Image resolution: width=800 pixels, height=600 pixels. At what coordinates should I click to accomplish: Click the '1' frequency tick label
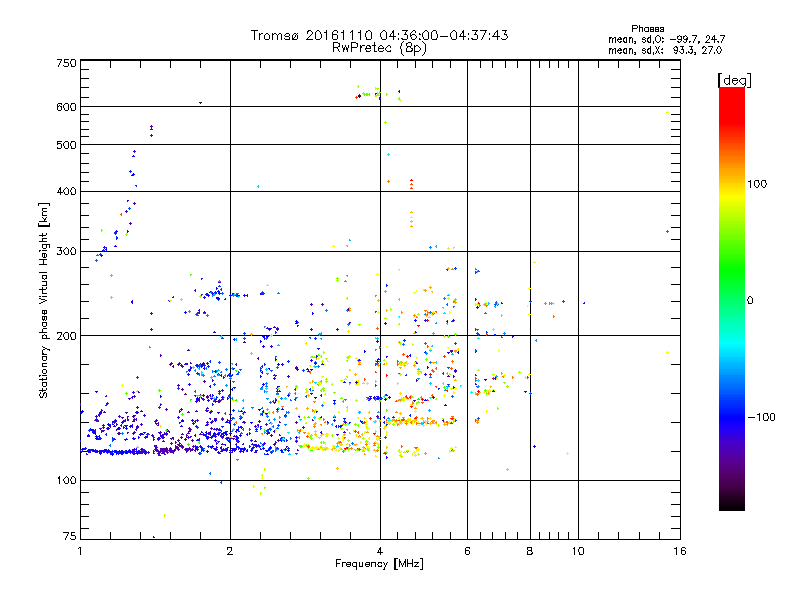coord(80,551)
